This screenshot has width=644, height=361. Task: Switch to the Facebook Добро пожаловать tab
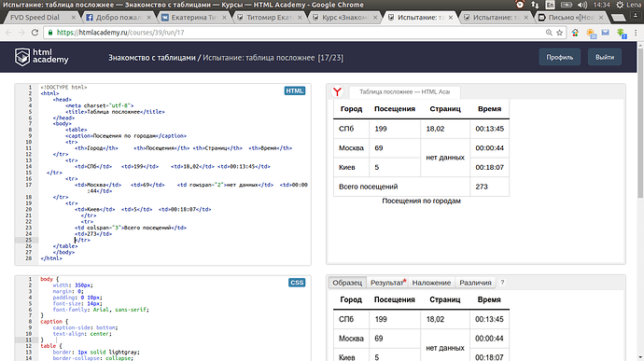tap(118, 17)
